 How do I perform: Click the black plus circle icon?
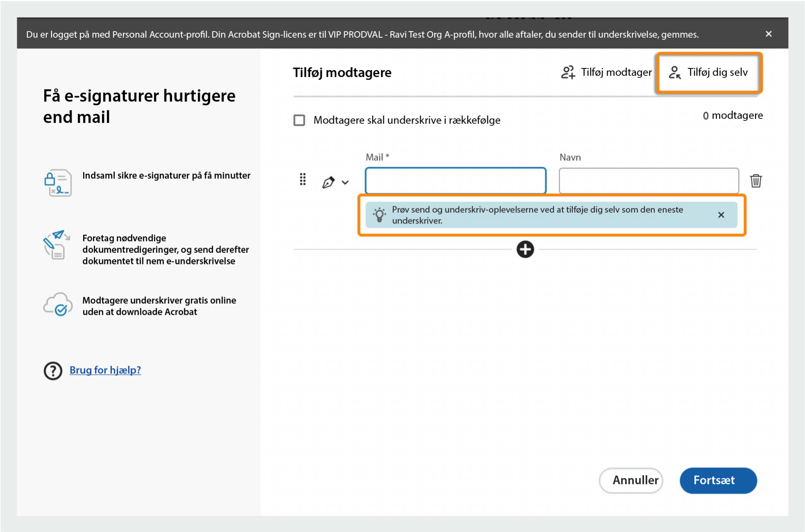[525, 249]
